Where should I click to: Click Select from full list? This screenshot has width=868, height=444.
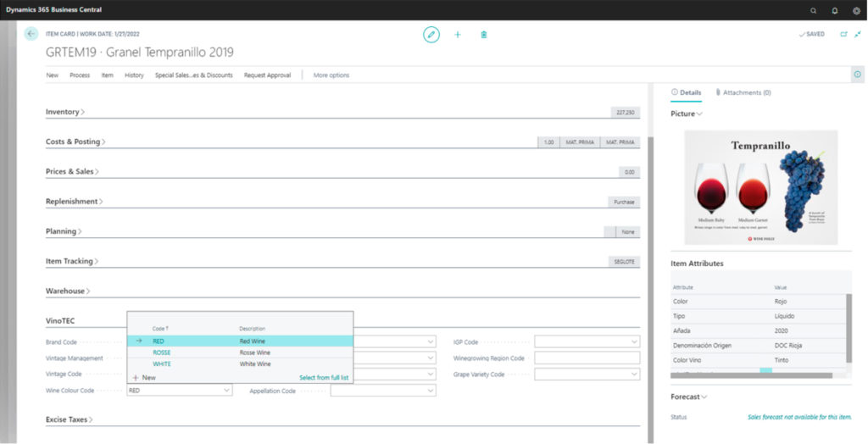tap(324, 378)
